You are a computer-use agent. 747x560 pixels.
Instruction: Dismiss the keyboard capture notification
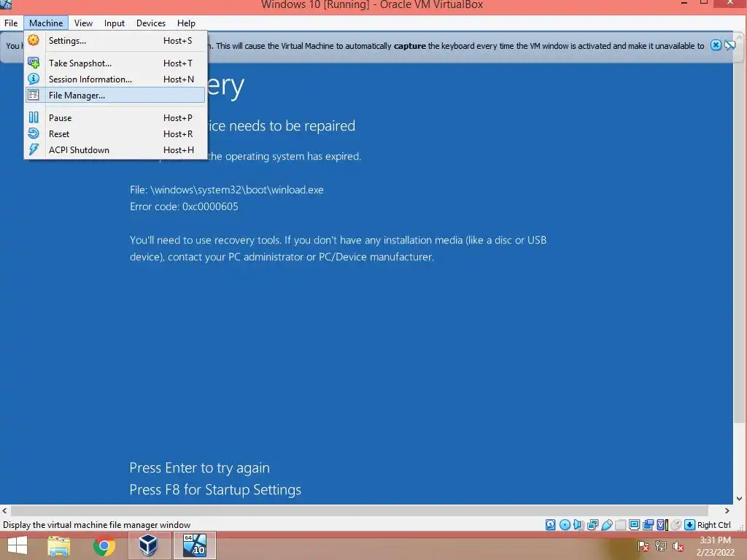coord(716,45)
